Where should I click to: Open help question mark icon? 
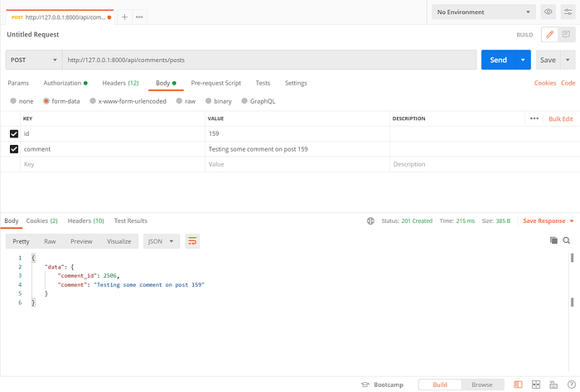tap(571, 385)
